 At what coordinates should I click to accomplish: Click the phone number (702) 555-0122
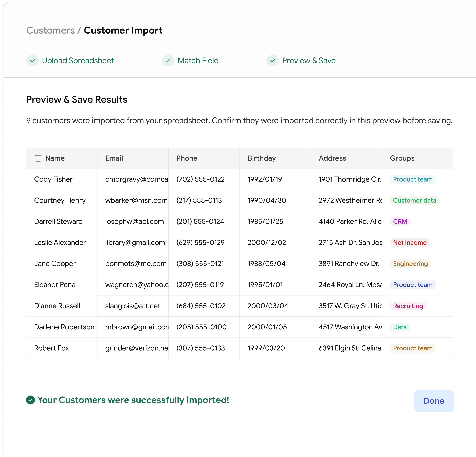pyautogui.click(x=200, y=179)
